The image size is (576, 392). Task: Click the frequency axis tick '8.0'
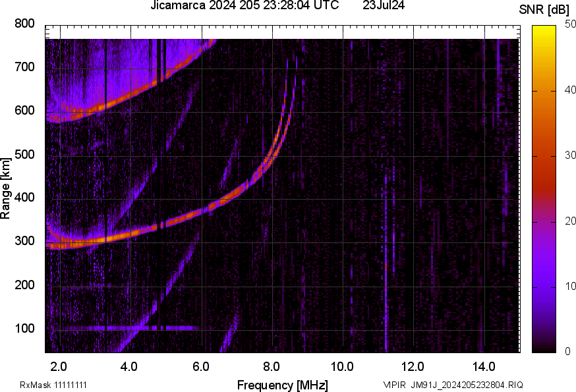[x=272, y=366]
